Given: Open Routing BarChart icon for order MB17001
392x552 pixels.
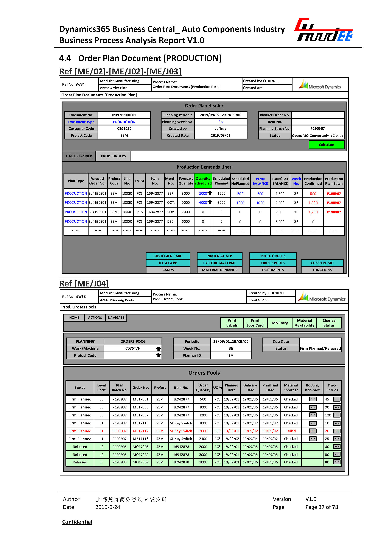Looking at the screenshot, I should [x=313, y=399].
